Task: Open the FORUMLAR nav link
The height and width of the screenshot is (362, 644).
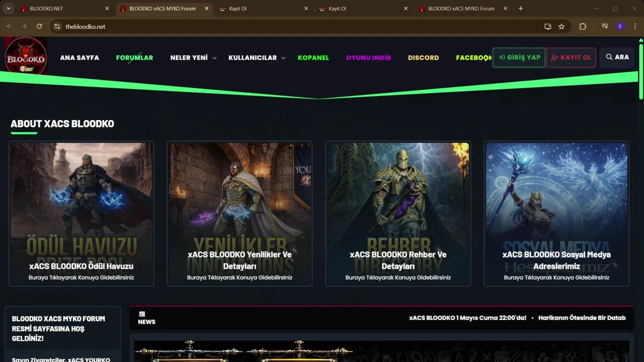Action: pos(134,58)
